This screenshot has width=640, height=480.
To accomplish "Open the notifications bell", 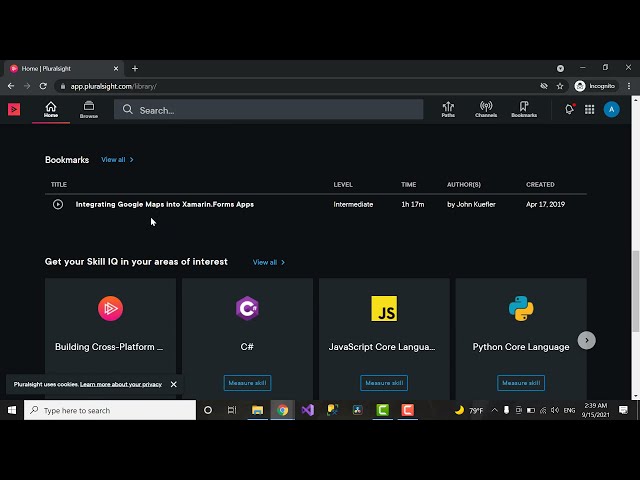I will (569, 109).
